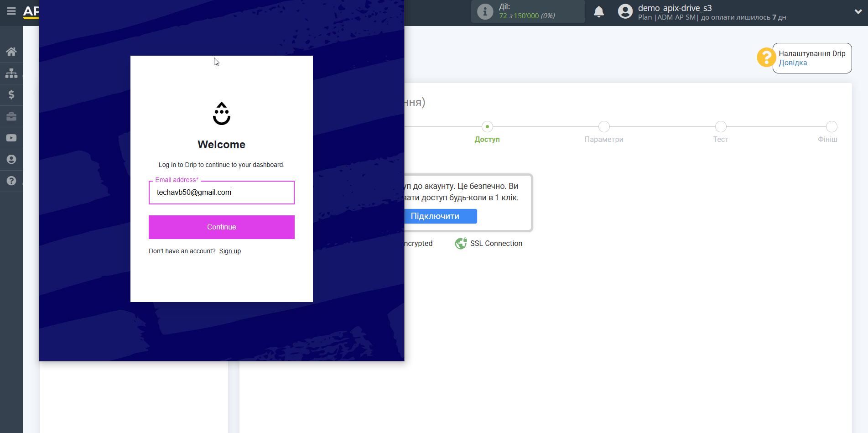Open help question icon in sidebar

[11, 181]
